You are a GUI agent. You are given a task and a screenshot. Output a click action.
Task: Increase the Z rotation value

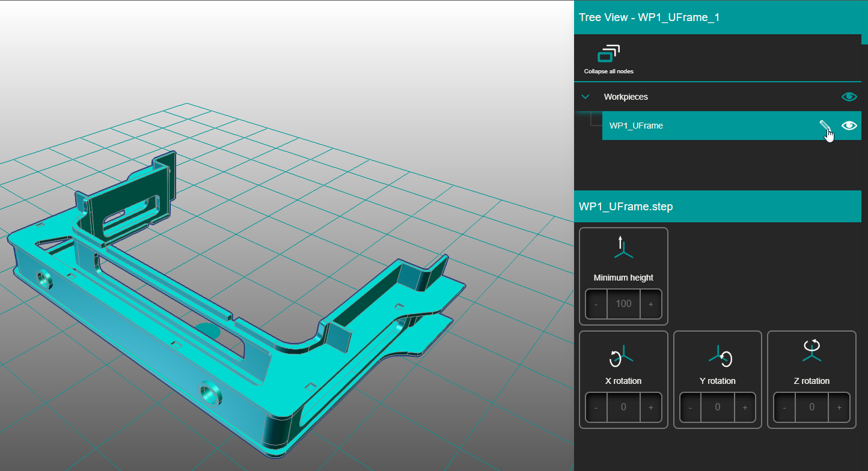(839, 407)
